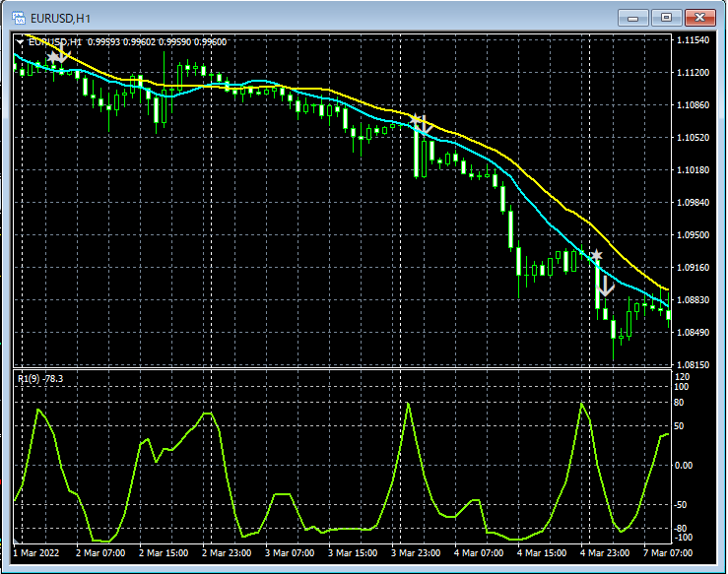Click the 3 Mar 07:00 time label

290,553
